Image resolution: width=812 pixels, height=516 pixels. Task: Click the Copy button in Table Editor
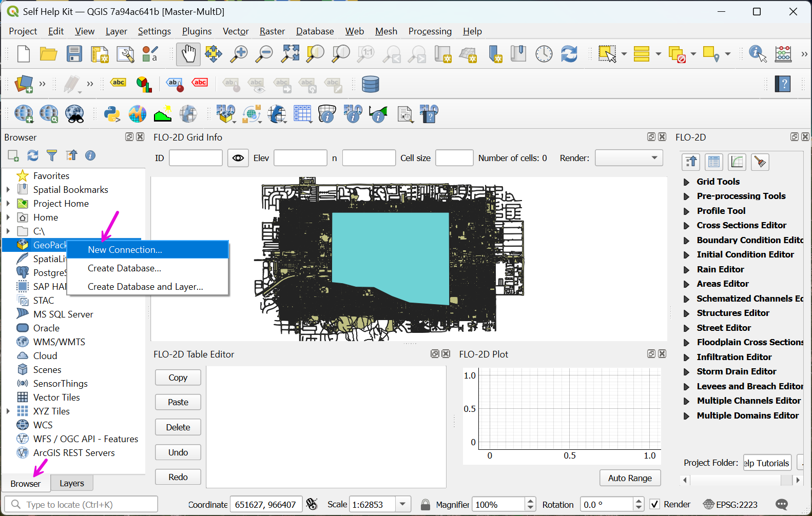pos(178,378)
